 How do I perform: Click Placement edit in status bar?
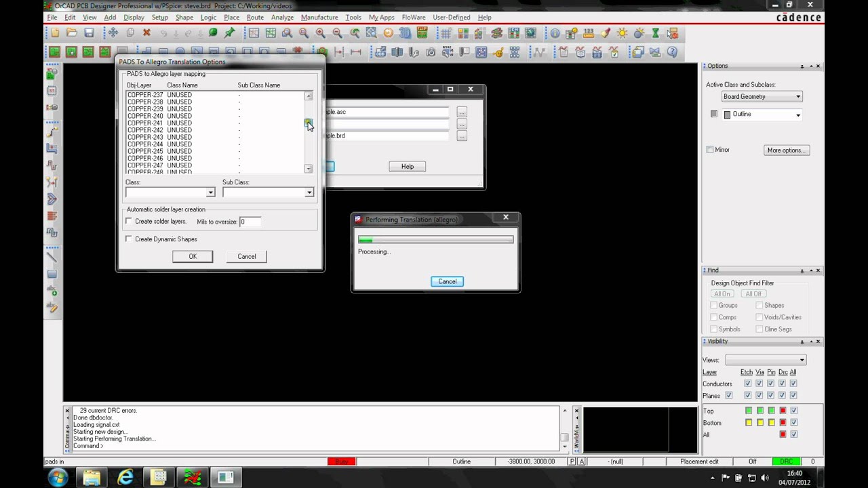[699, 462]
